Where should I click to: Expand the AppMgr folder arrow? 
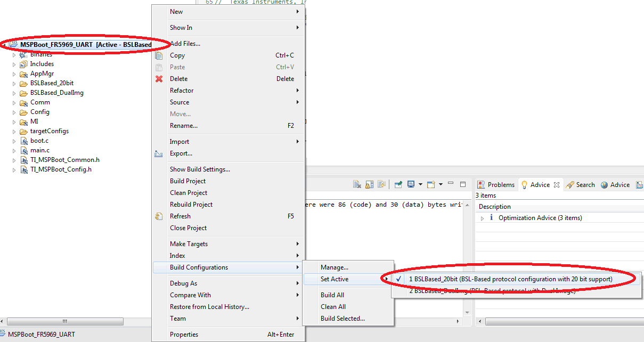point(14,74)
